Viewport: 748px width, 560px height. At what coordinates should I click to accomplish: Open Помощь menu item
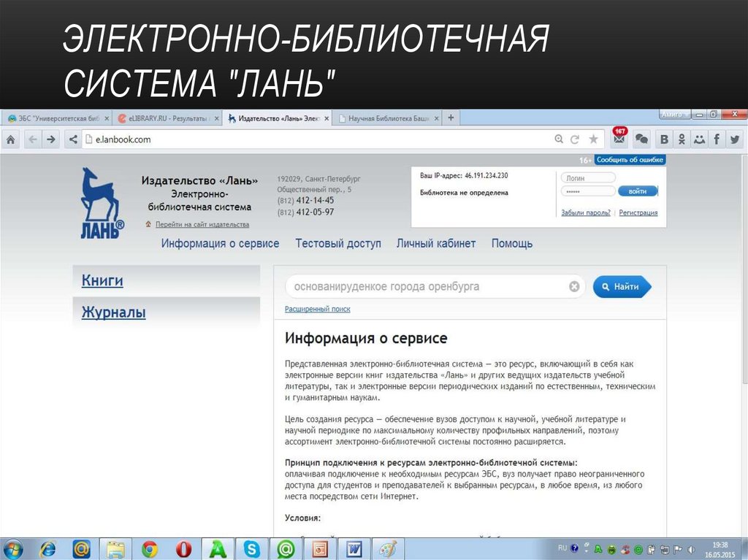(512, 243)
